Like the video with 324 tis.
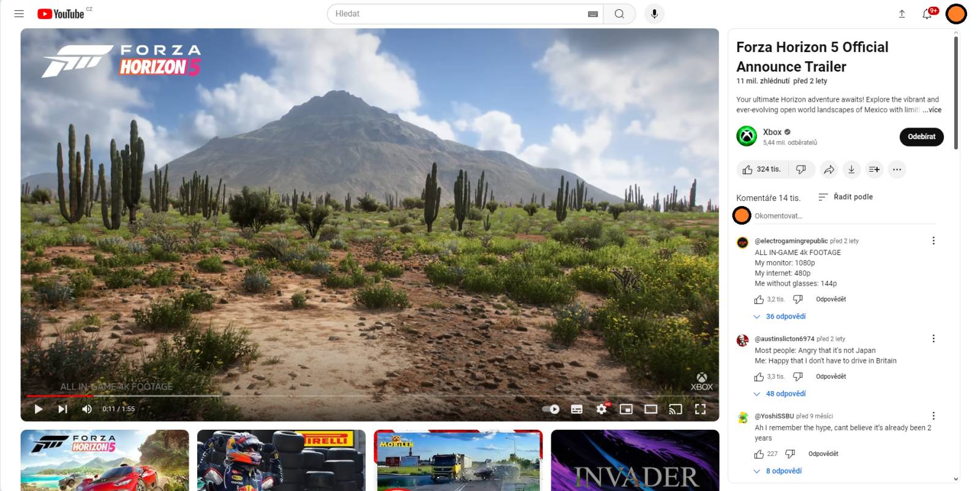 tap(761, 169)
